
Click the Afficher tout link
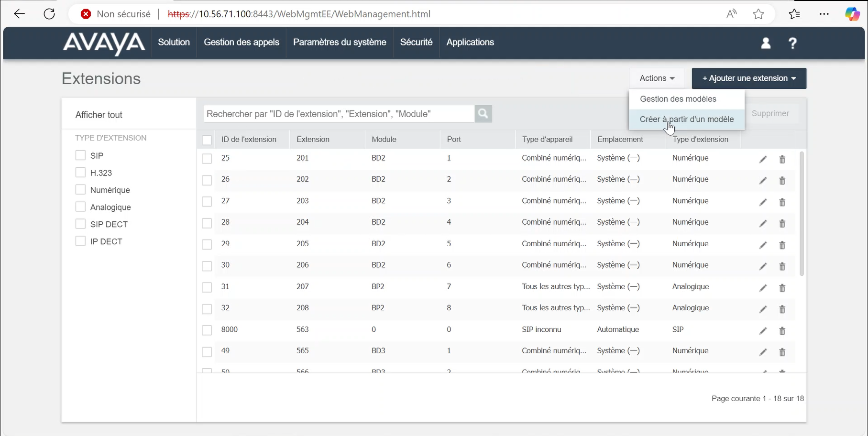[x=99, y=115]
